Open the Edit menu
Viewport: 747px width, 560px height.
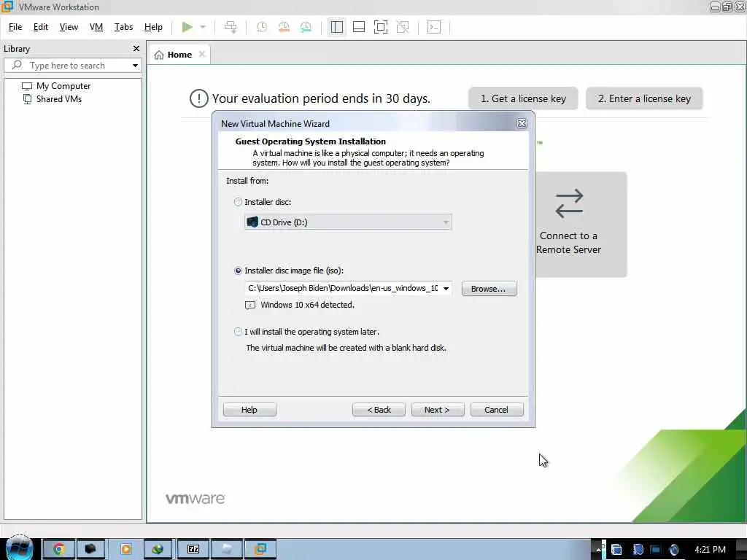(41, 27)
